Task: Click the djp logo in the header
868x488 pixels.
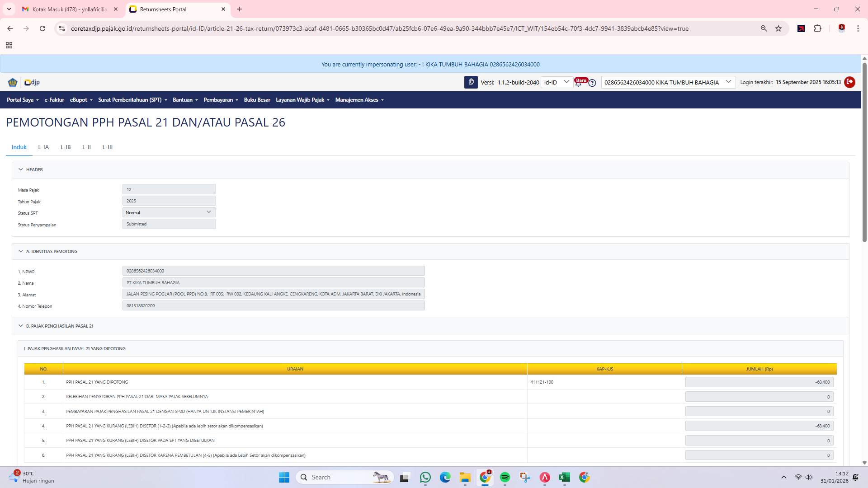Action: coord(31,82)
